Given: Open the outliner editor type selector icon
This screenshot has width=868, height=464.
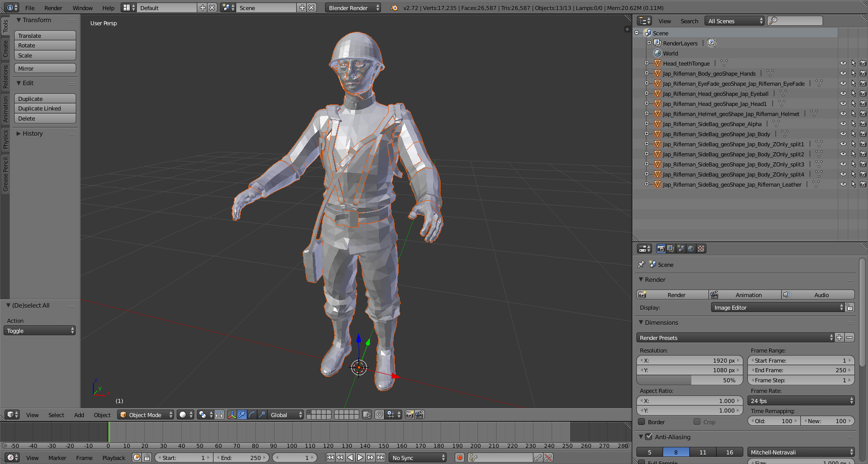Looking at the screenshot, I should [x=644, y=21].
